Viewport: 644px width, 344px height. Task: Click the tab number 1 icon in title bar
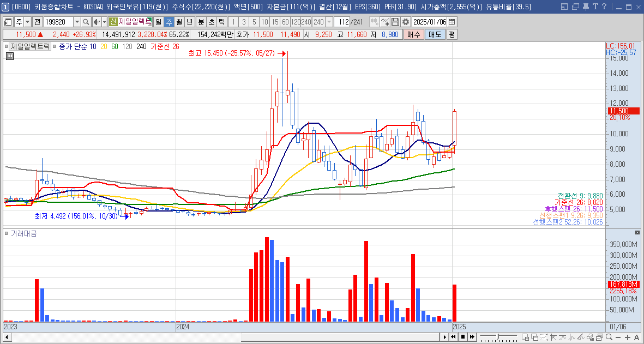[6, 7]
